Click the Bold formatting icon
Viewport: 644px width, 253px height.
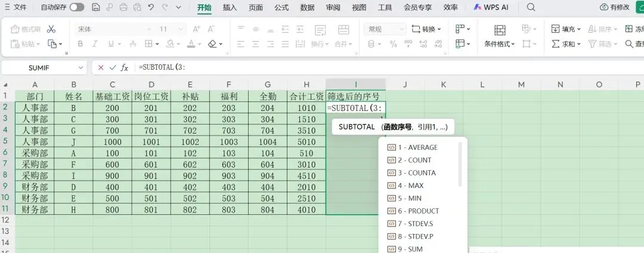point(80,44)
